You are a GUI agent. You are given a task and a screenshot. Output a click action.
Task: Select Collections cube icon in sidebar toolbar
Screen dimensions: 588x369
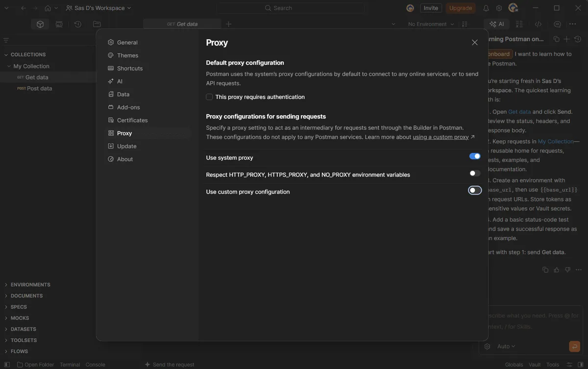click(x=40, y=24)
